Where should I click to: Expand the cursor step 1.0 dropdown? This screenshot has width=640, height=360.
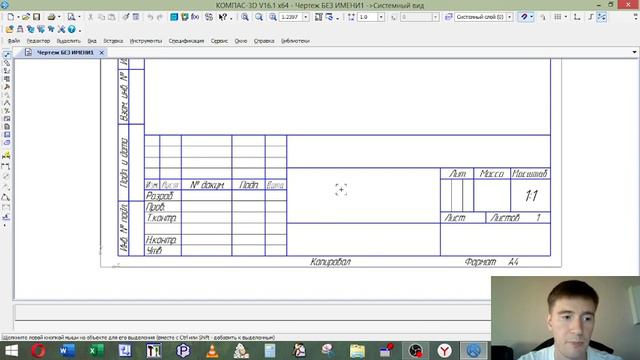(381, 17)
